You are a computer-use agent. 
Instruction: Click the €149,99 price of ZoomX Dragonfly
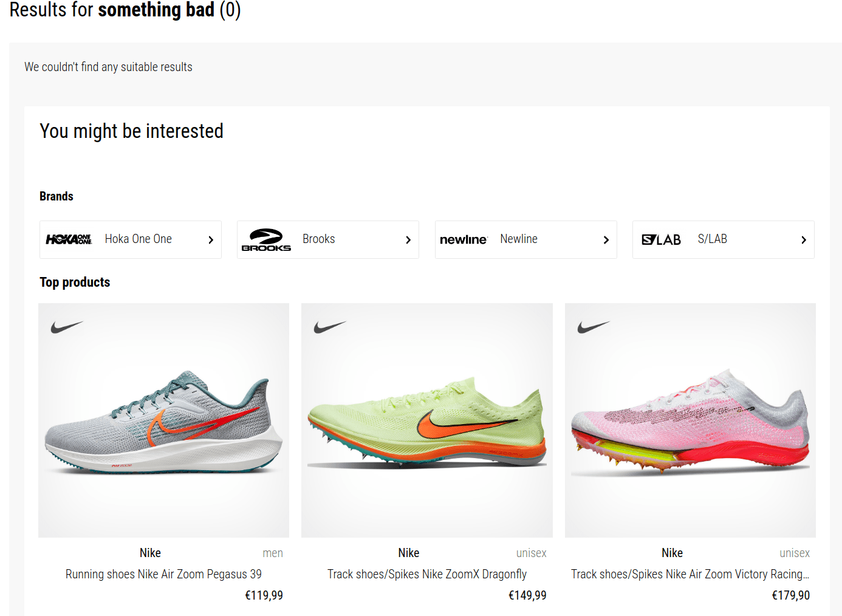(527, 595)
